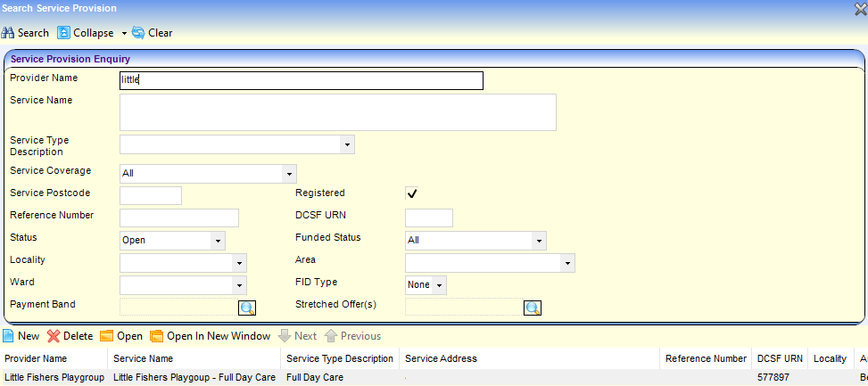Click the Open folder button

(x=121, y=336)
